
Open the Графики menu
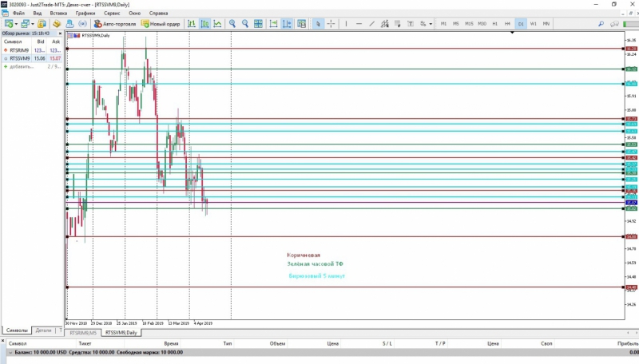pyautogui.click(x=85, y=14)
